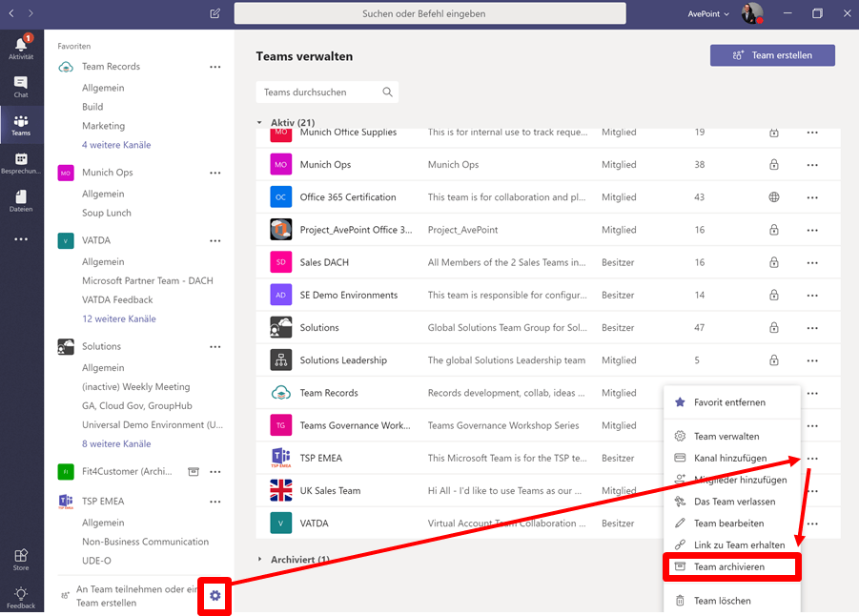Open the VATDA Feedback channel

117,299
